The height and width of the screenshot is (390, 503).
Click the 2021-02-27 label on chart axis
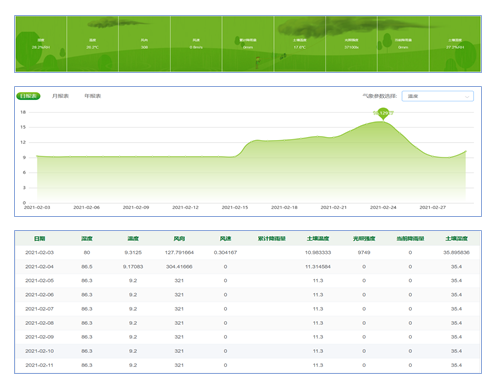pos(433,207)
